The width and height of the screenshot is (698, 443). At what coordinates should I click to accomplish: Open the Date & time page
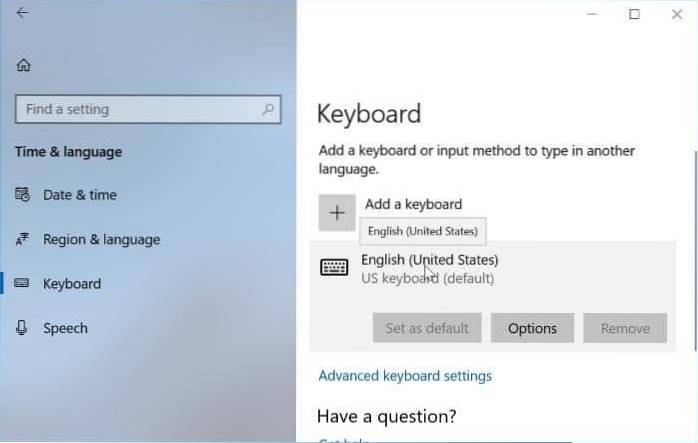(79, 195)
